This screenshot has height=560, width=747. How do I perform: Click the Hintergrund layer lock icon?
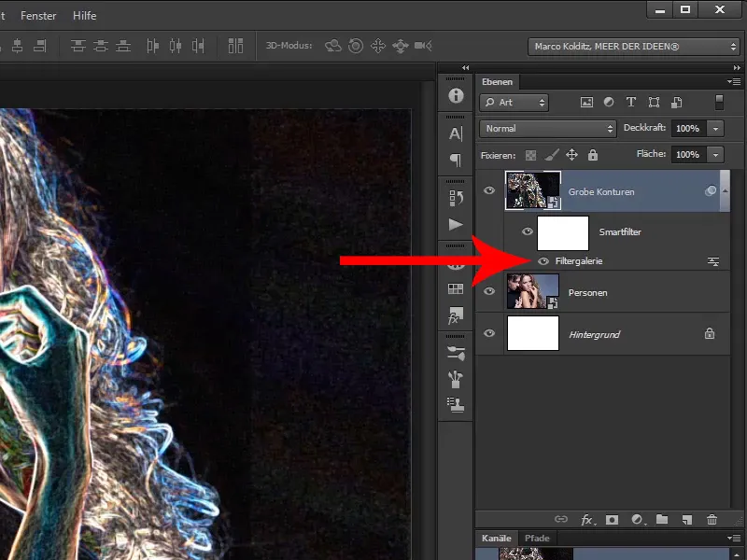click(710, 333)
